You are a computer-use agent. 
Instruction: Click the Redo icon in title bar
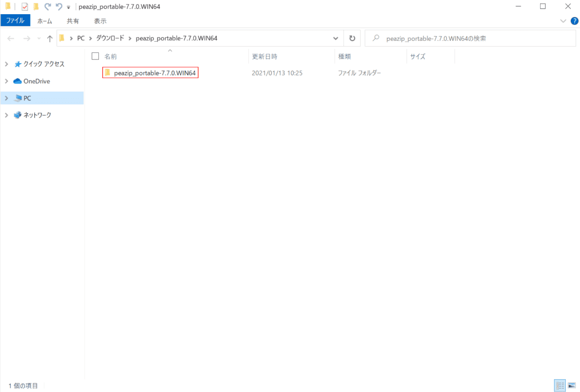pos(48,7)
